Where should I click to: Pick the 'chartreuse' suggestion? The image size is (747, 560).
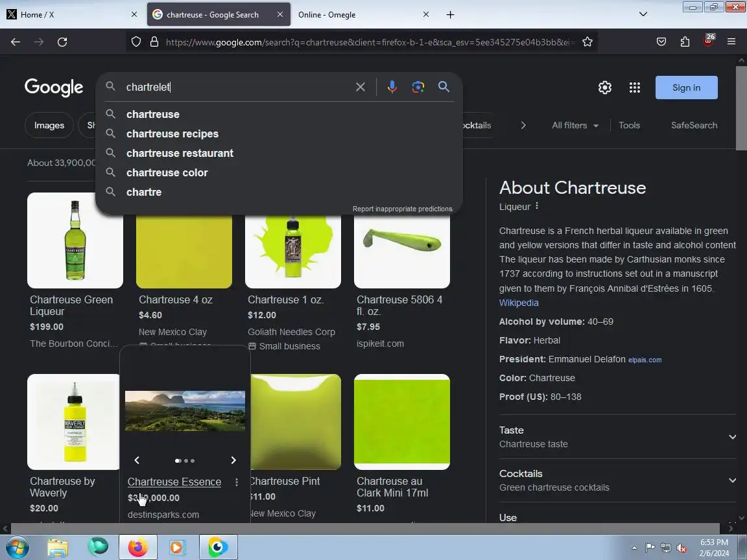tap(279, 114)
